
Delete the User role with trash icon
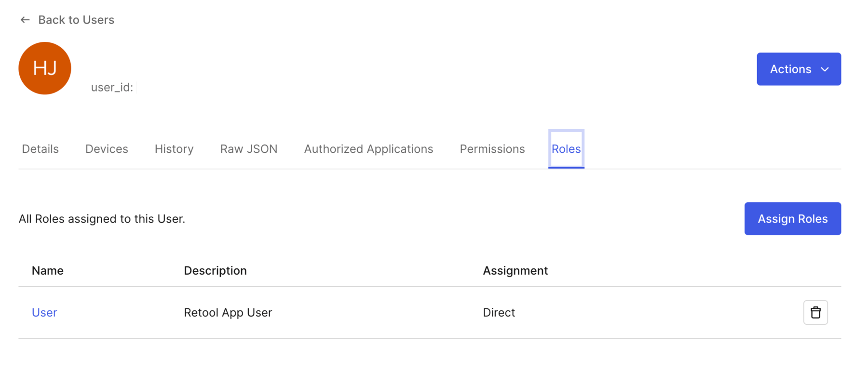tap(815, 312)
